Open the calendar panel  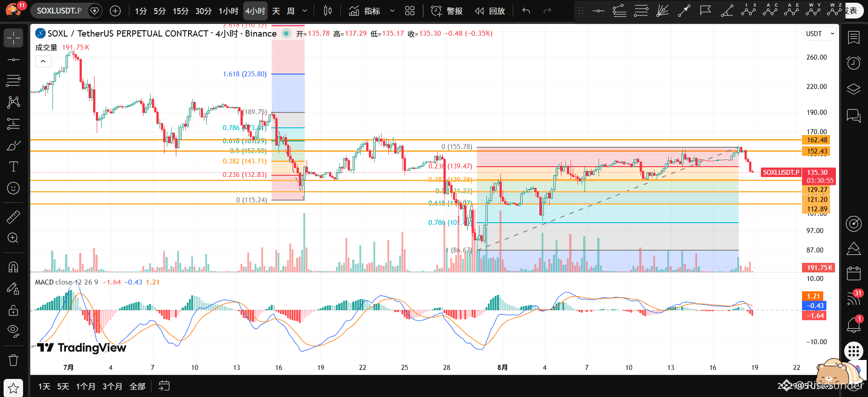pos(854,273)
